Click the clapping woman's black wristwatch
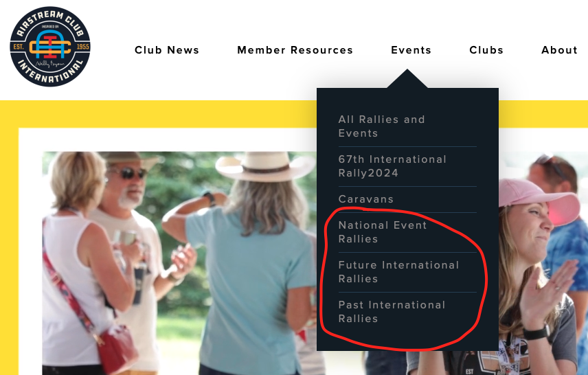Image resolution: width=588 pixels, height=375 pixels. [536, 332]
